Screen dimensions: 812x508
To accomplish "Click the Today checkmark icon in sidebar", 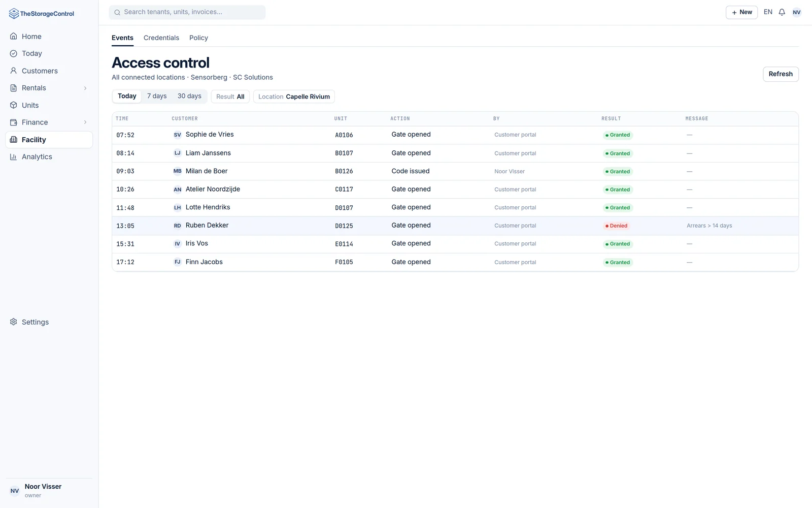I will click(x=14, y=53).
